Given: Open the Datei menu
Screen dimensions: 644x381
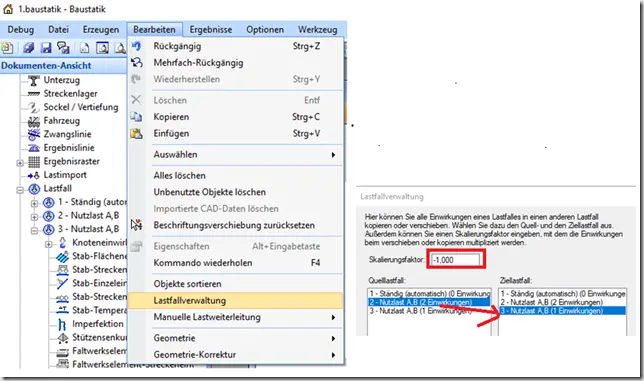Looking at the screenshot, I should click(58, 30).
